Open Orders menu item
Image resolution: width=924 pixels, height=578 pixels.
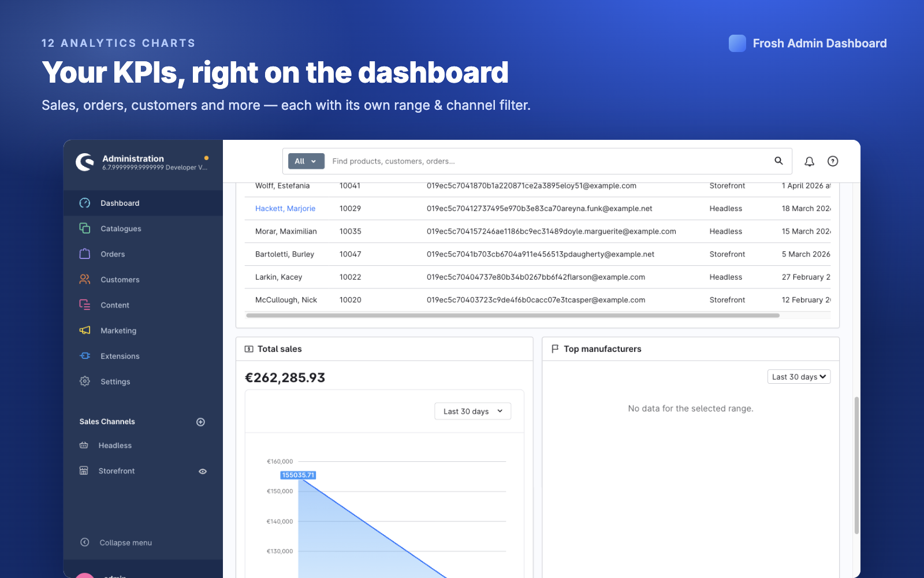[143, 254]
